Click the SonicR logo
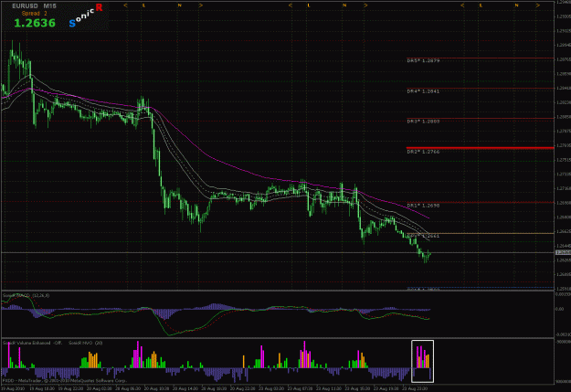571x392 pixels. 86,16
